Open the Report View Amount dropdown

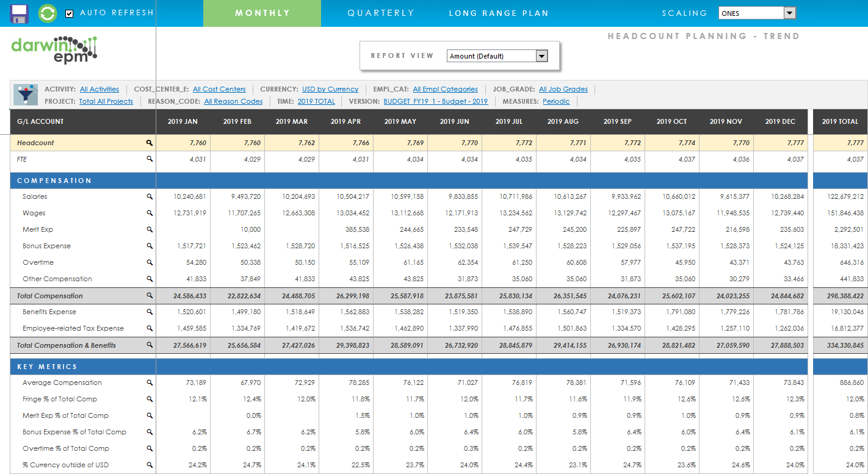[x=497, y=56]
